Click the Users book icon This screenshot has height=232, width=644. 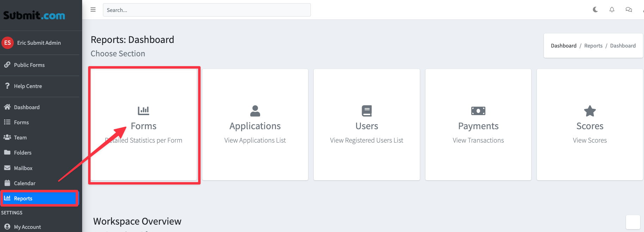[x=367, y=111]
